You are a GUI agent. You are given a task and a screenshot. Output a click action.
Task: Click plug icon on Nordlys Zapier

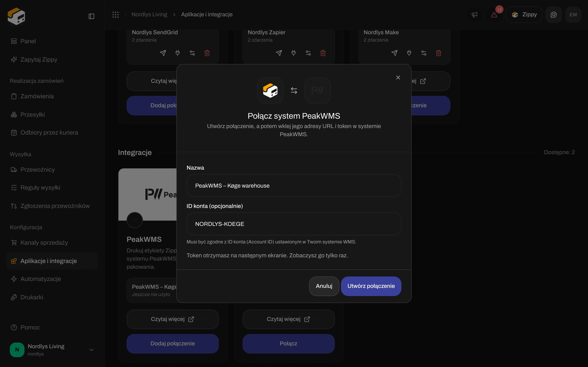pyautogui.click(x=294, y=53)
